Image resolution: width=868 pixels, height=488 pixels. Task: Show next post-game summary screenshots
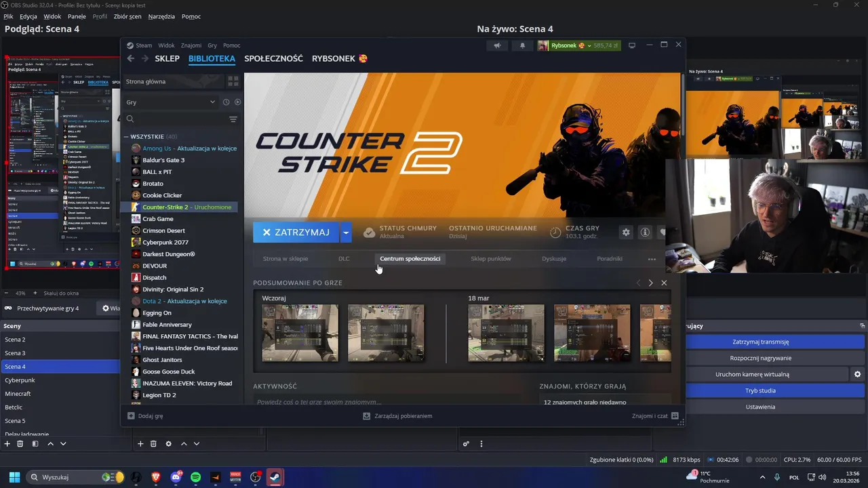coord(650,283)
